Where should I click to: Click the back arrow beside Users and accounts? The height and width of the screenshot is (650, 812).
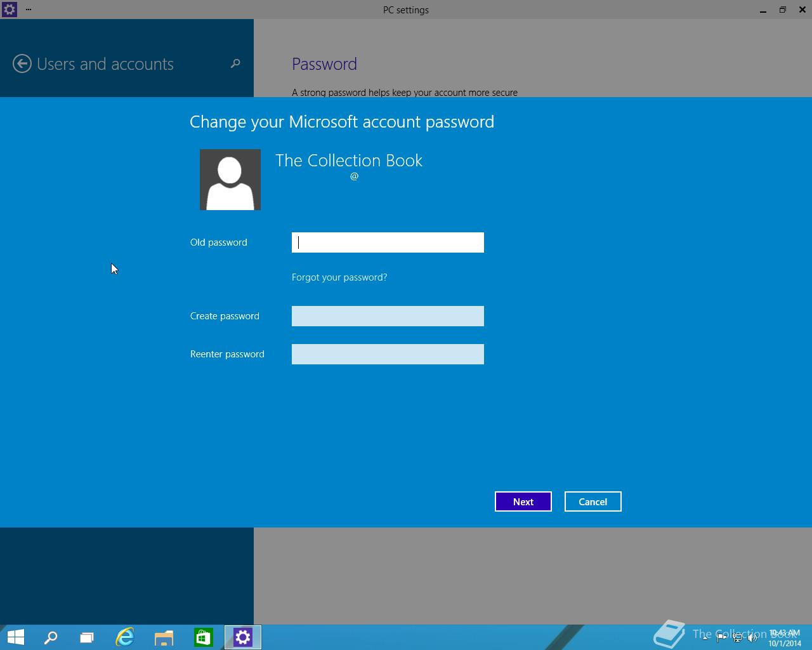coord(22,63)
